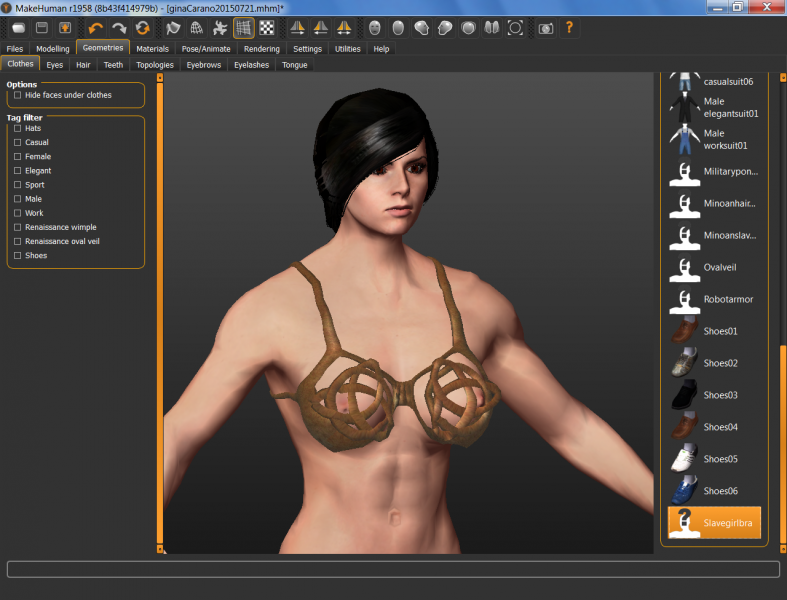Click the Undo arrow icon

point(96,28)
